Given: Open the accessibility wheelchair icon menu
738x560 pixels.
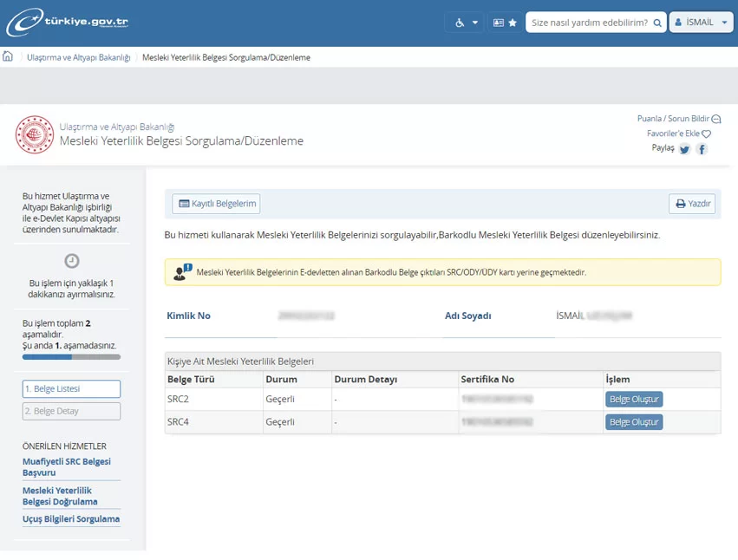Looking at the screenshot, I should 460,23.
